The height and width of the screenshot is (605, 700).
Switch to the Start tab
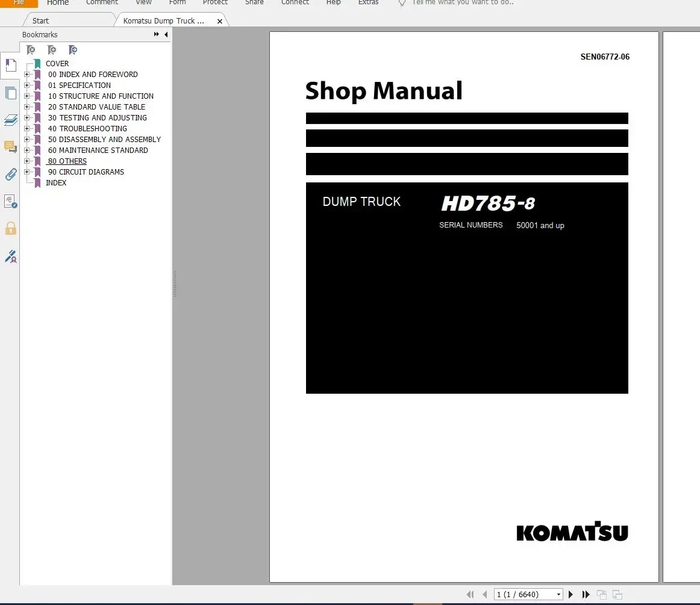(40, 20)
